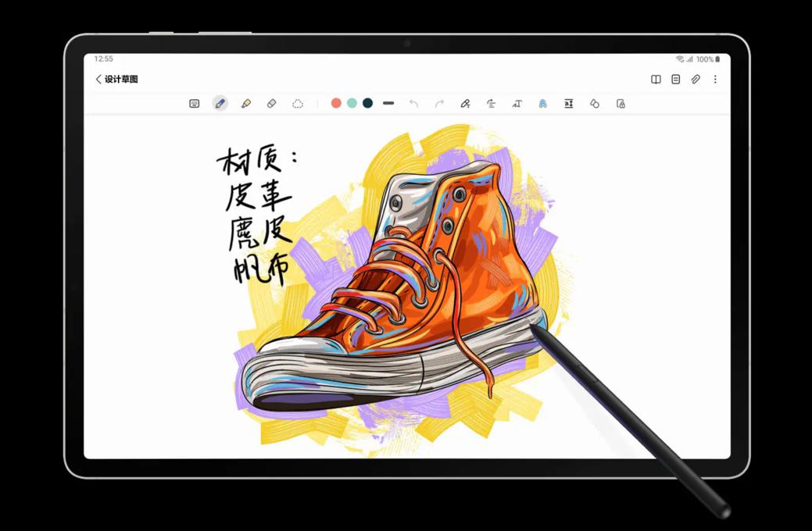Open the page template icon

(x=675, y=80)
